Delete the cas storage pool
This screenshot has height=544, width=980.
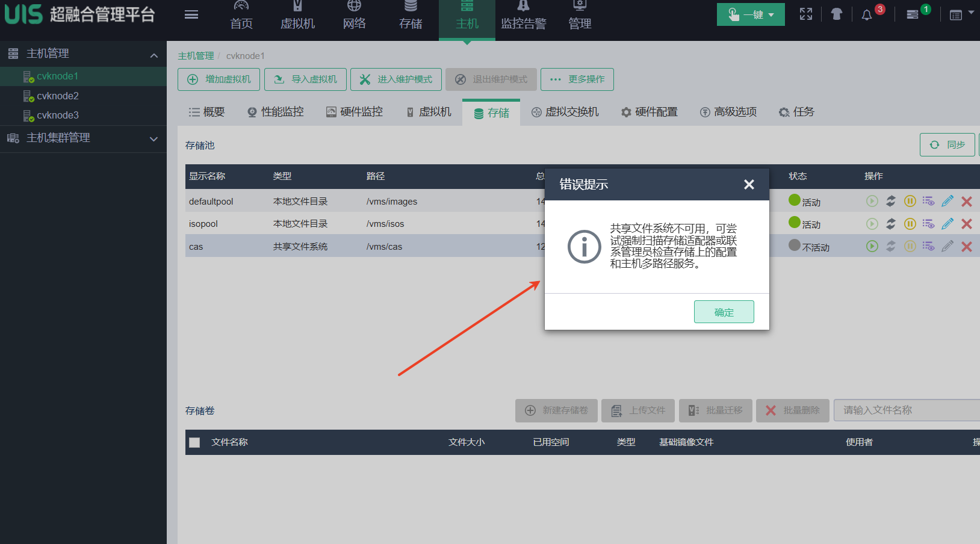(x=967, y=247)
